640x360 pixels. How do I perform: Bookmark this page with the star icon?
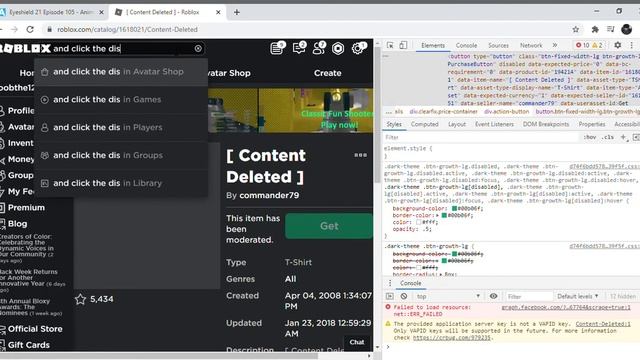coord(576,29)
